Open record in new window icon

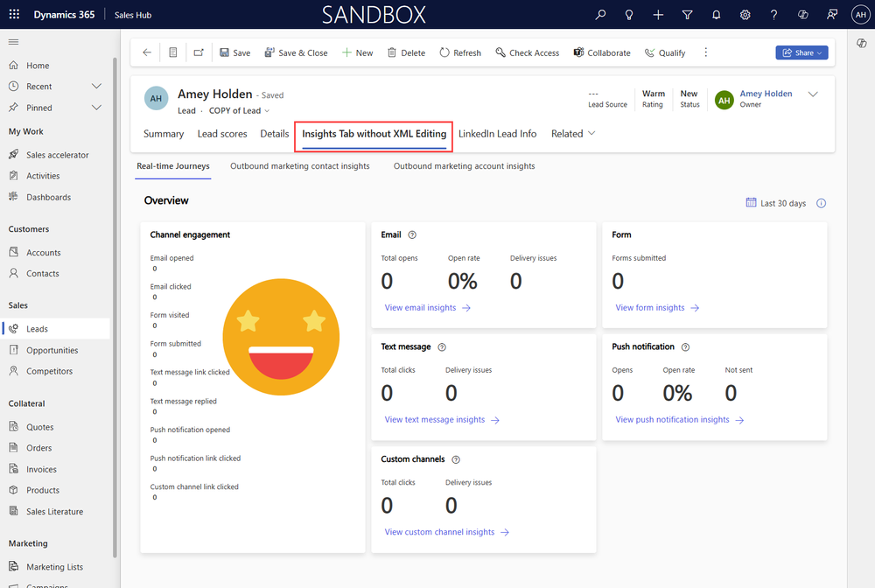(199, 52)
